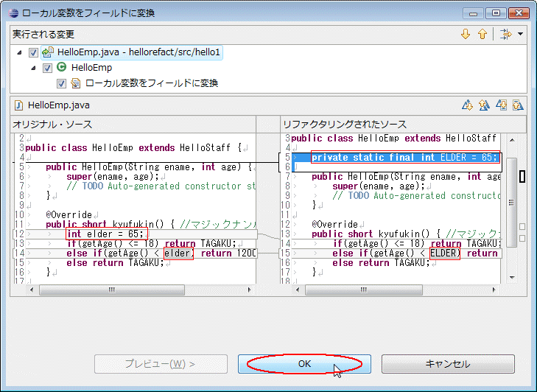The image size is (537, 392).
Task: Click refactored source vertical scrollbar thumb
Action: click(512, 203)
